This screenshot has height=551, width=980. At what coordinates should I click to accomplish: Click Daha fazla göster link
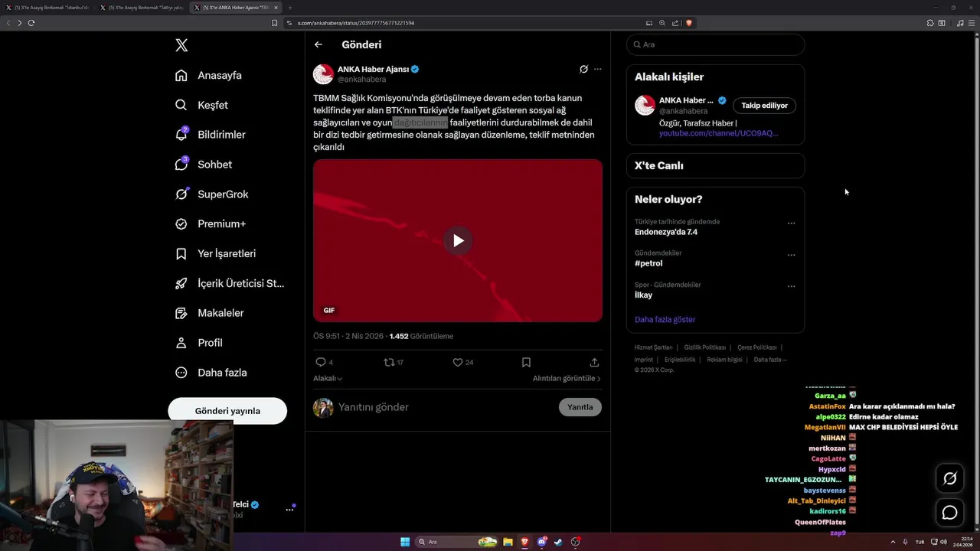665,319
